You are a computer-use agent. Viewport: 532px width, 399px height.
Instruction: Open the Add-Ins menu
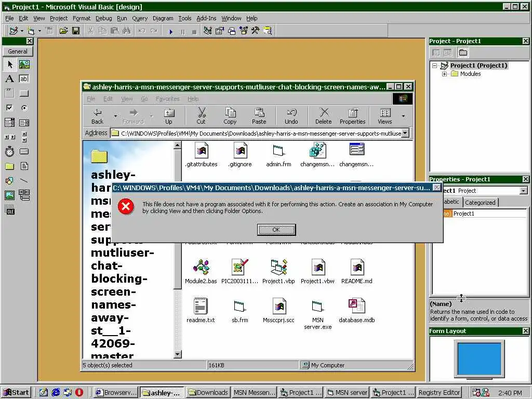[206, 18]
